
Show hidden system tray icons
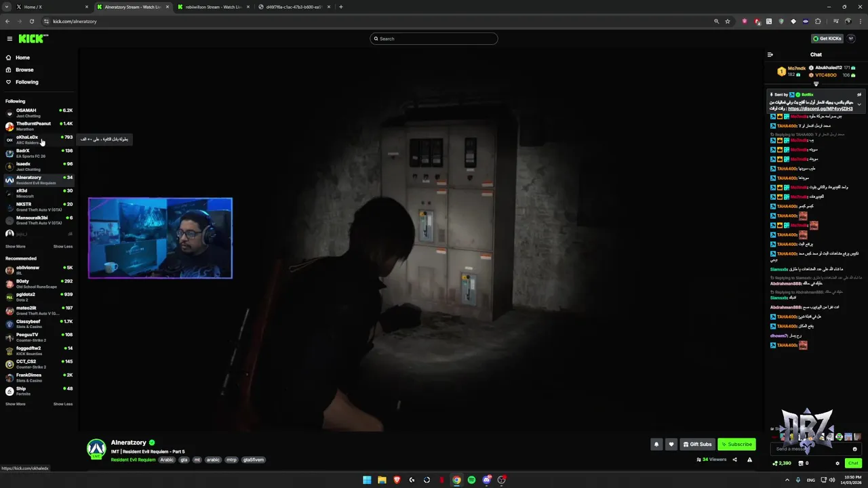[x=787, y=480]
